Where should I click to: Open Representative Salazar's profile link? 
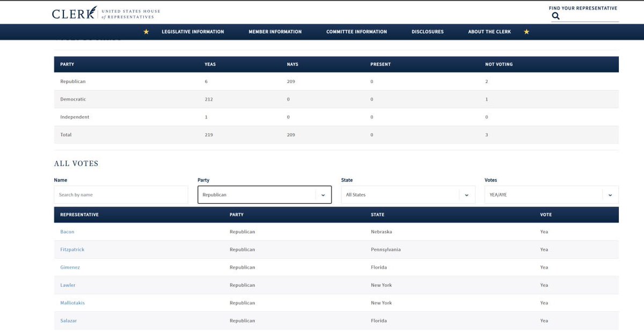pyautogui.click(x=69, y=320)
